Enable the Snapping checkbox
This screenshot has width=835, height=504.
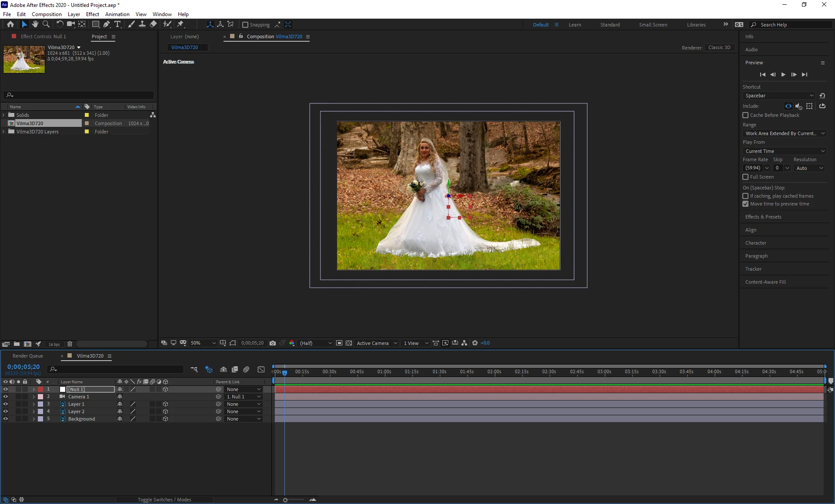pos(245,25)
